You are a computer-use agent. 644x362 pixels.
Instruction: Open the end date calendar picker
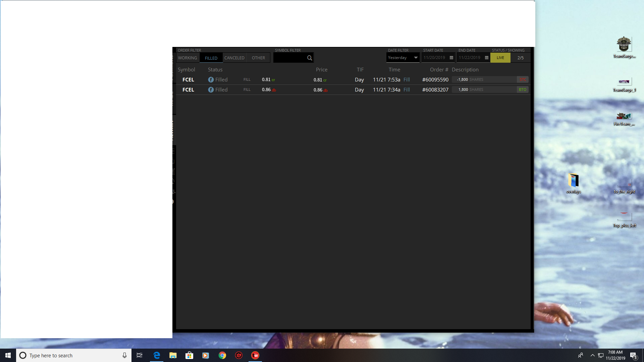(486, 58)
